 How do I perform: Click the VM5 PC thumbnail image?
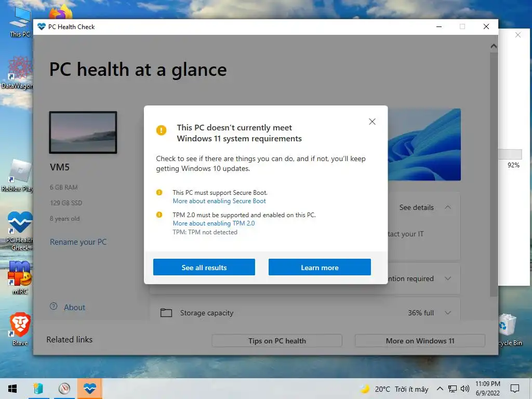[x=83, y=132]
